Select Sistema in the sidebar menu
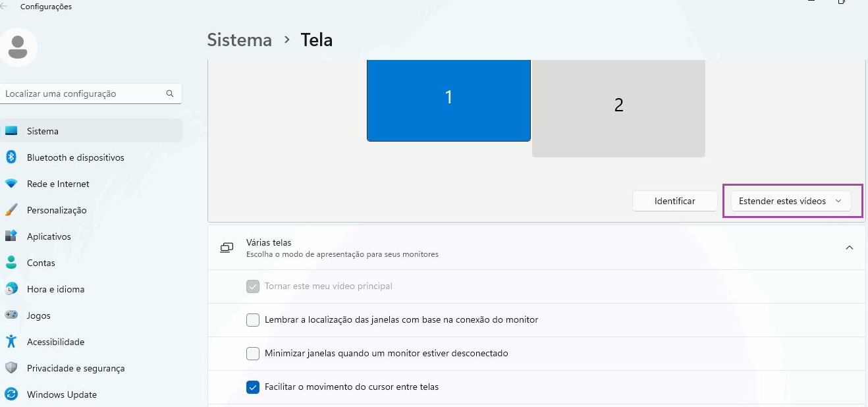Image resolution: width=868 pixels, height=407 pixels. pyautogui.click(x=91, y=130)
